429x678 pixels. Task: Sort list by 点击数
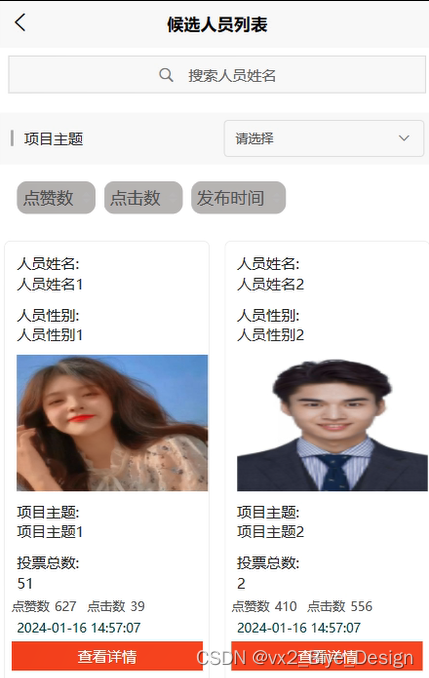(143, 198)
